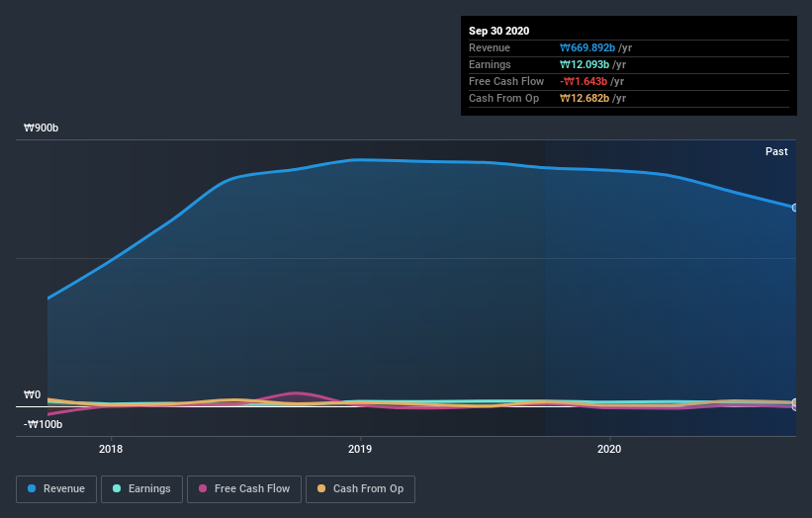
Task: Click the Sep 30 2020 tooltip date
Action: click(x=499, y=31)
